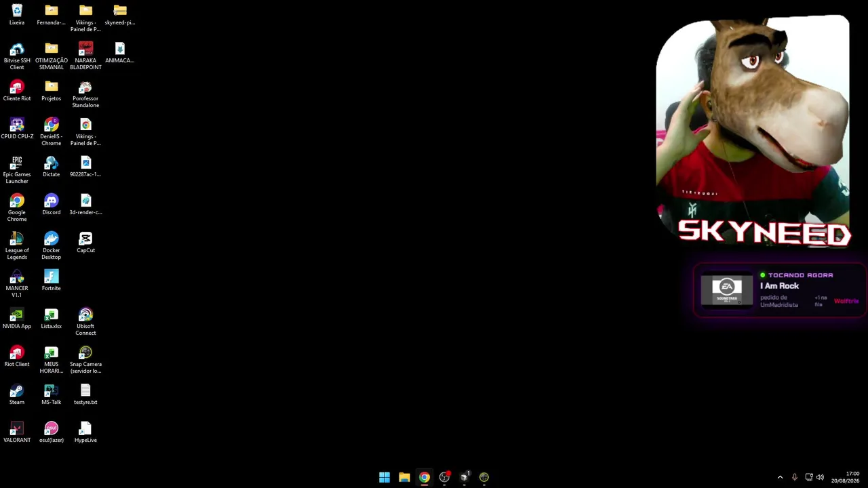Select the Riot Client desktop icon
The image size is (868, 488).
click(17, 357)
